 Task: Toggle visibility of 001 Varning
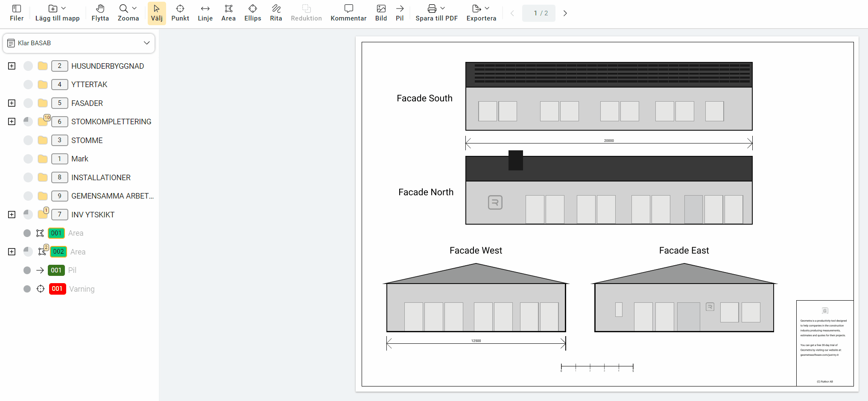coord(27,289)
